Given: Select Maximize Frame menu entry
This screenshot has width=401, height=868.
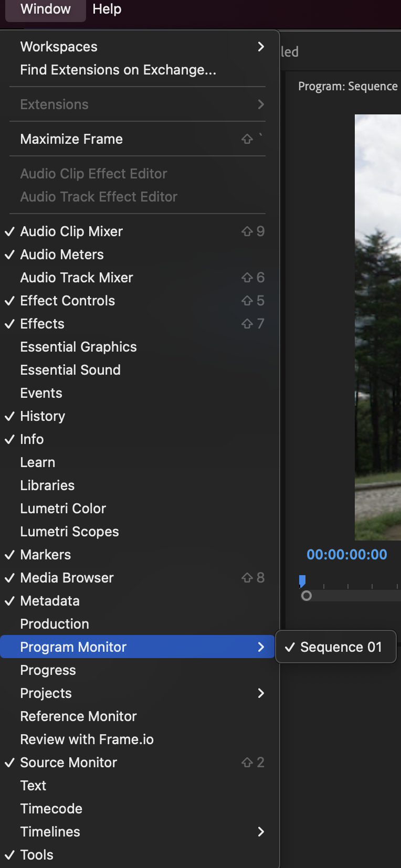Looking at the screenshot, I should click(x=71, y=139).
